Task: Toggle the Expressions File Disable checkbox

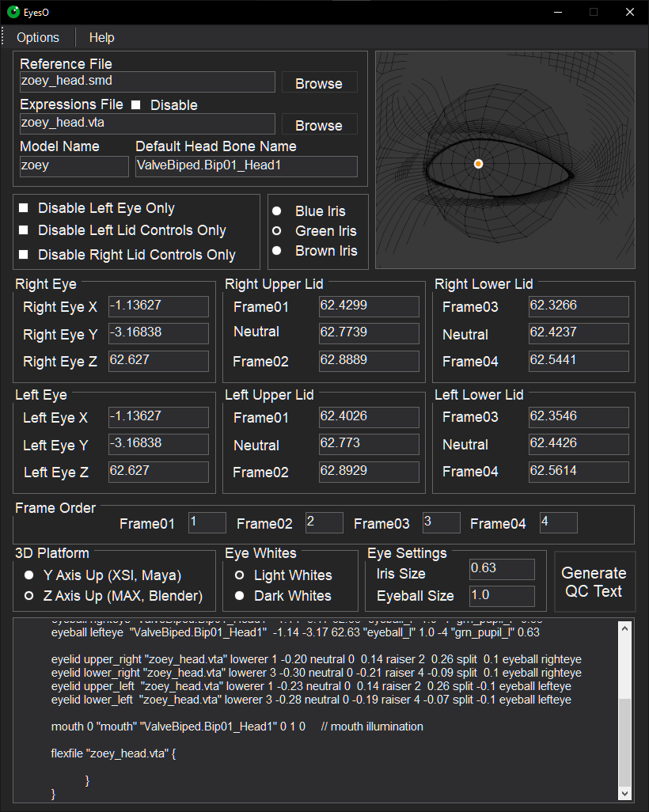Action: 135,105
